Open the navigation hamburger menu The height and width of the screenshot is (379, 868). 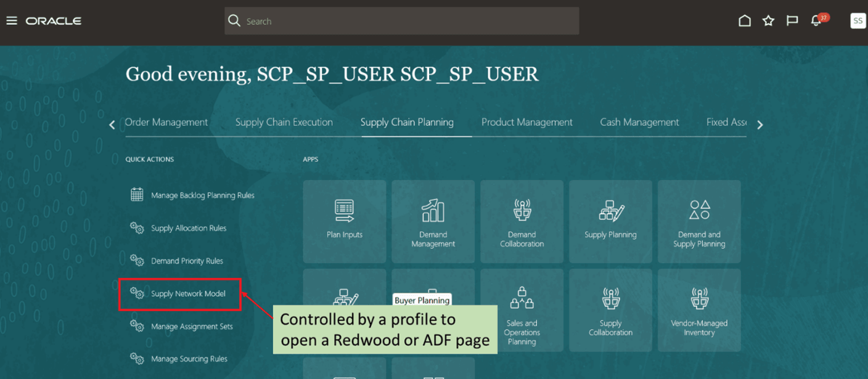(x=11, y=20)
